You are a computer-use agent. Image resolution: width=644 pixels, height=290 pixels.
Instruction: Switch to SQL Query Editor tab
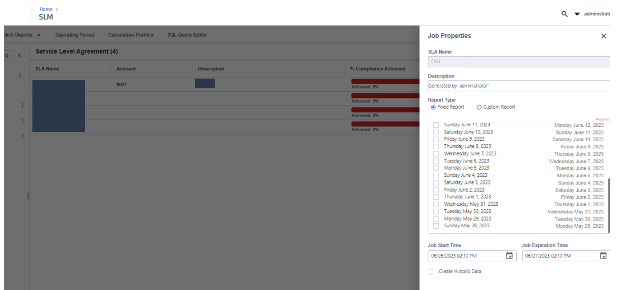pyautogui.click(x=187, y=35)
